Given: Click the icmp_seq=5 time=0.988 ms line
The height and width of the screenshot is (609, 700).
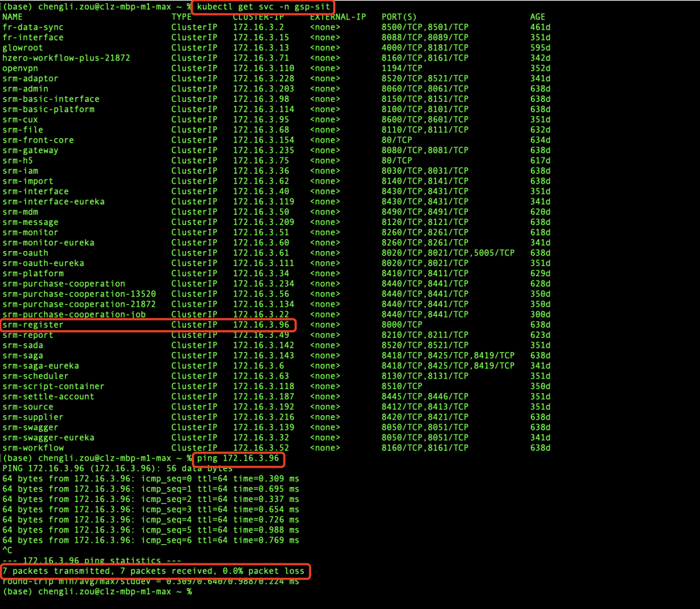Looking at the screenshot, I should 151,531.
